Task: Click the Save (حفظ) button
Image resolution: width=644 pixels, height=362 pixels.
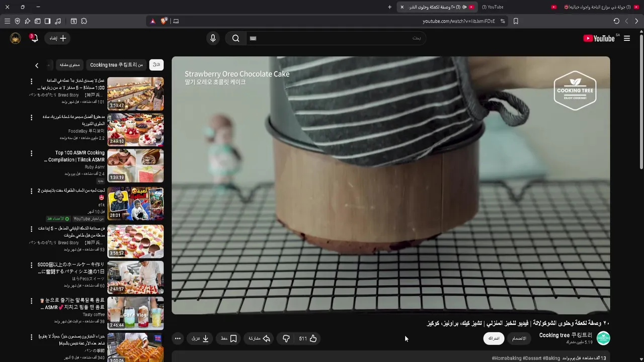Action: pos(229,338)
